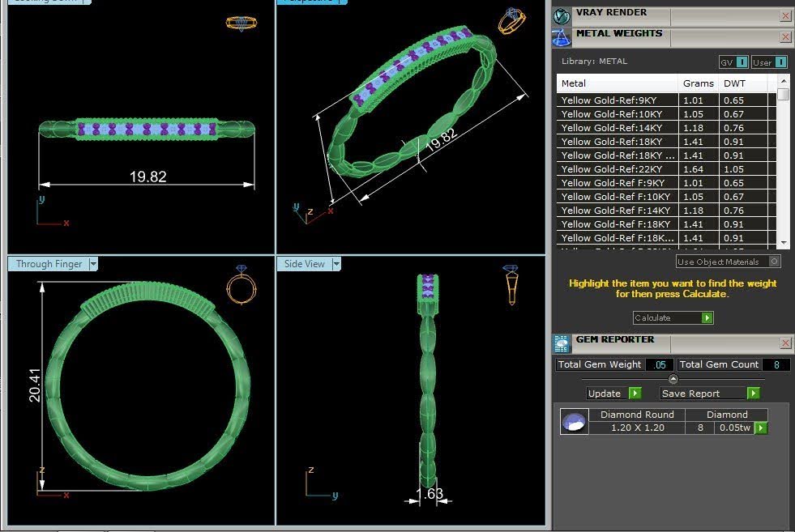Click the green arrow beside 0.05tw

point(761,428)
